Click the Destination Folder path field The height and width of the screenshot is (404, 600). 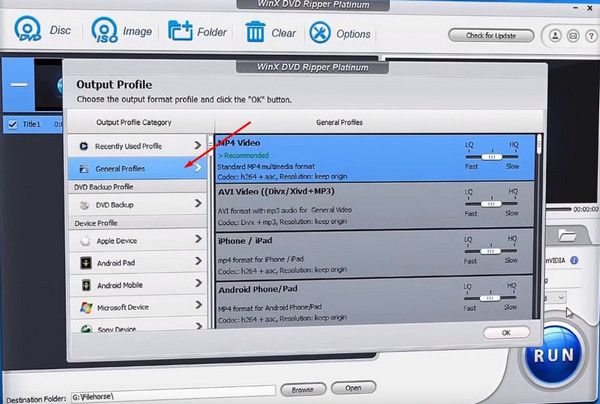pos(173,393)
